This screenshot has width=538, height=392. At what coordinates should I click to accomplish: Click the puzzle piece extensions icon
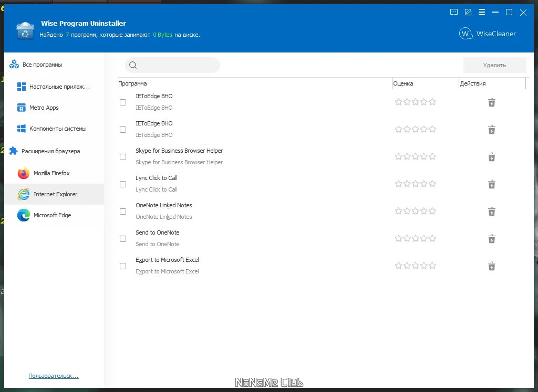[x=13, y=151]
